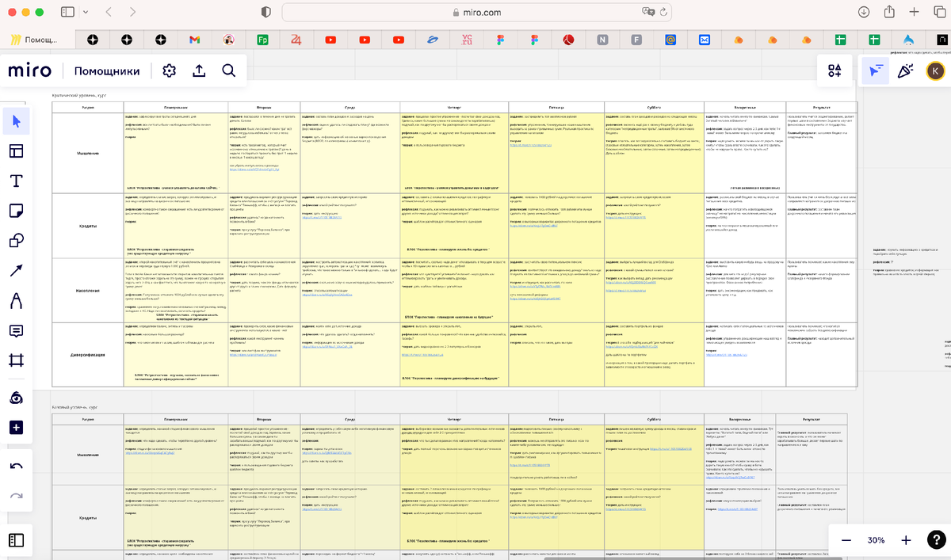The image size is (951, 560).
Task: Zoom in with the plus button
Action: (x=906, y=540)
